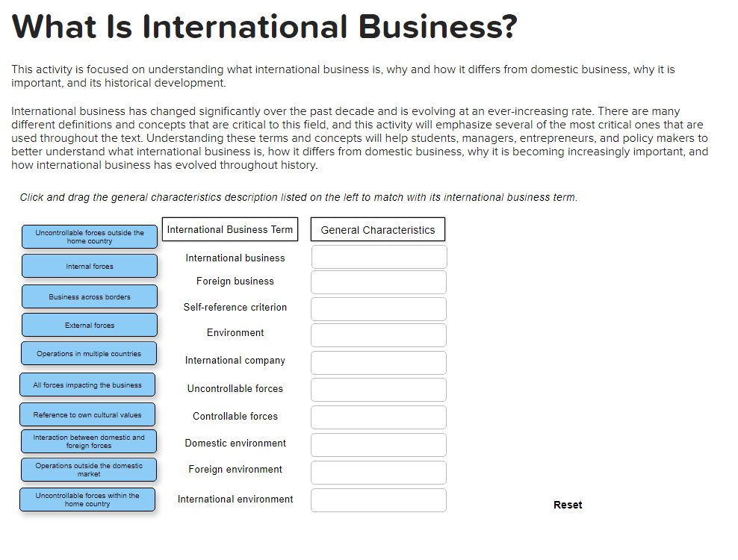
Task: Click the 'International environment' answer box
Action: tap(378, 500)
